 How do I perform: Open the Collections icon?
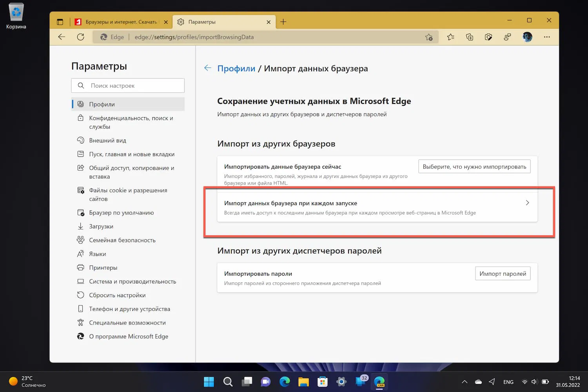click(469, 37)
